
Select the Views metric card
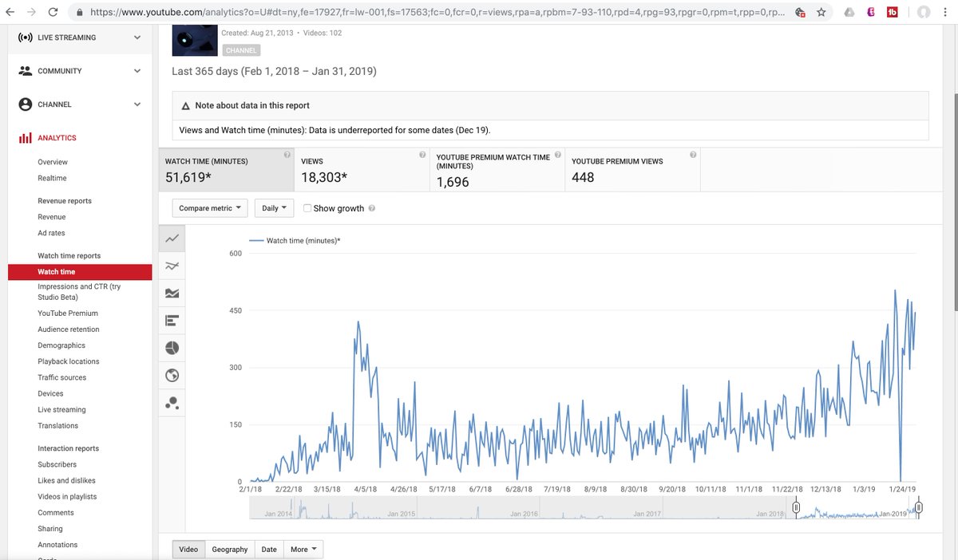[x=362, y=170]
